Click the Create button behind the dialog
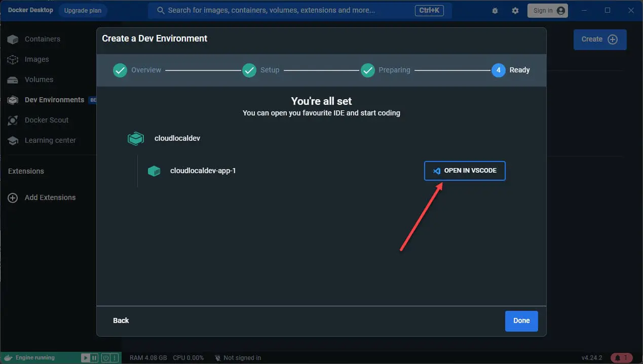The width and height of the screenshot is (643, 364). 600,39
